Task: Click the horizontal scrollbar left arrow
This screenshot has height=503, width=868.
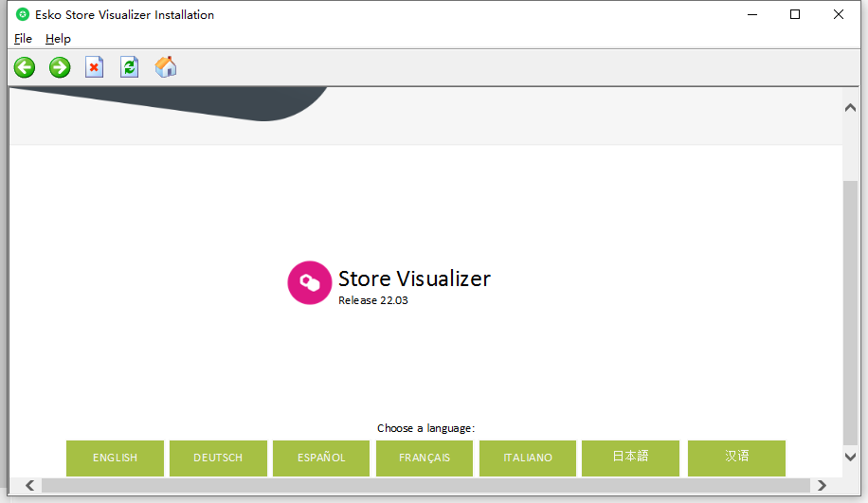Action: coord(30,485)
